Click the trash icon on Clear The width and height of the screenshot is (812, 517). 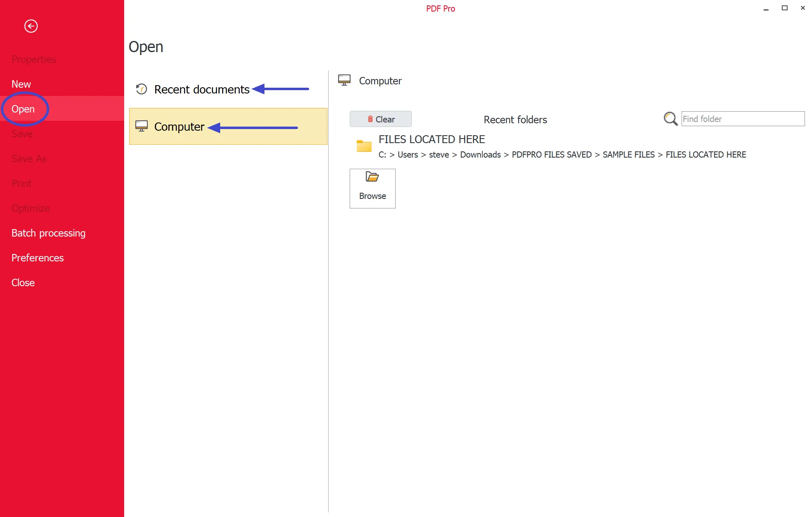370,119
